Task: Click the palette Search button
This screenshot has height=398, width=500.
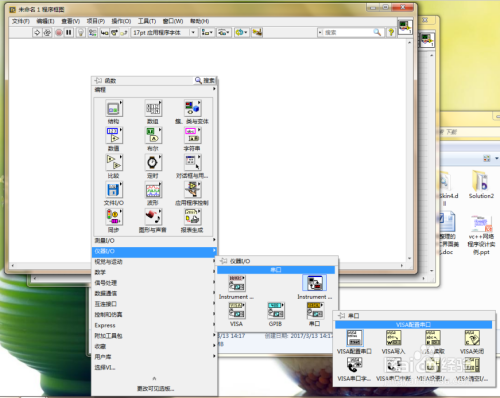Action: (205, 80)
